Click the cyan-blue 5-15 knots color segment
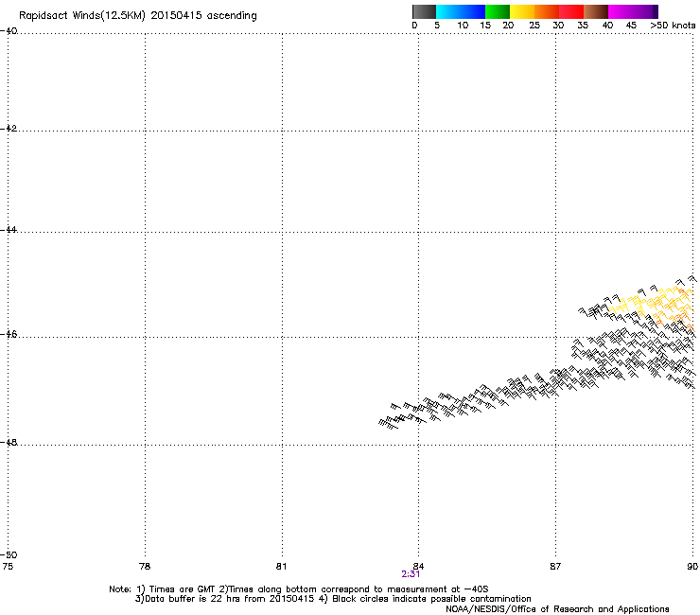Viewport: 700px width, 615px height. click(x=461, y=11)
